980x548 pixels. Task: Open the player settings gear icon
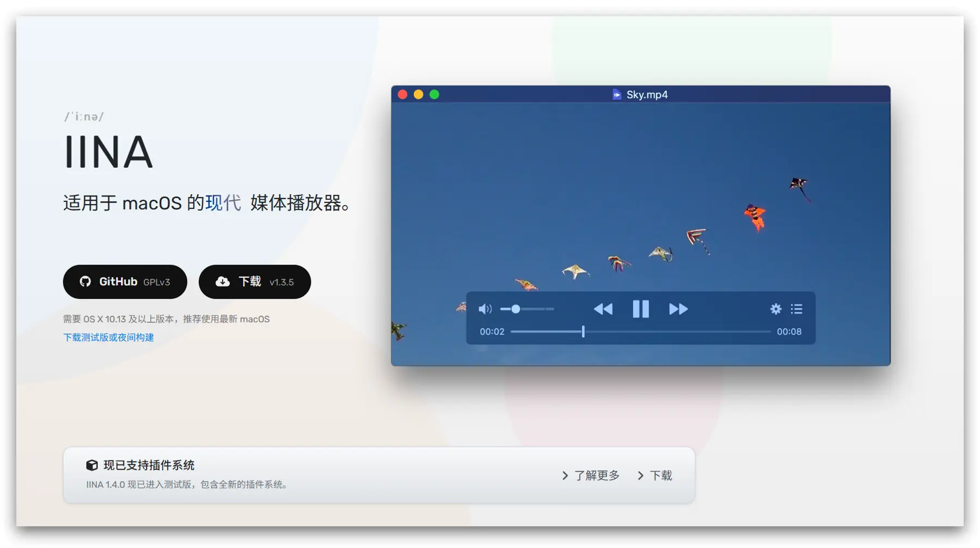(776, 309)
